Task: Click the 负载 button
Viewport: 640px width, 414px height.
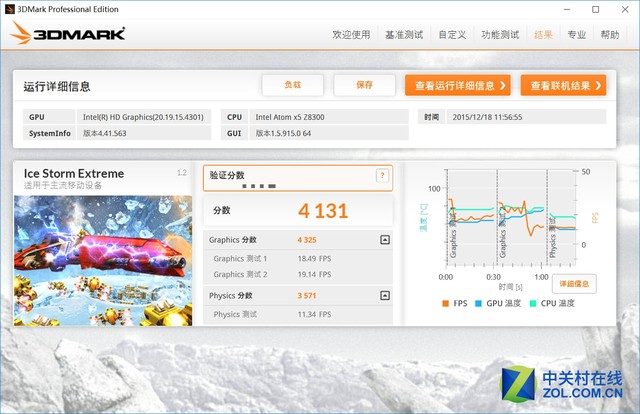Action: click(x=293, y=85)
